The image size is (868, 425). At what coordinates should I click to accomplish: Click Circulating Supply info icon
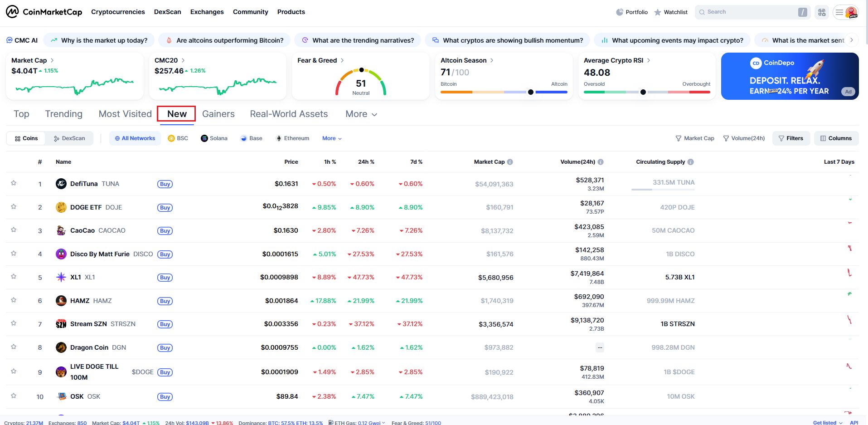[x=690, y=162]
